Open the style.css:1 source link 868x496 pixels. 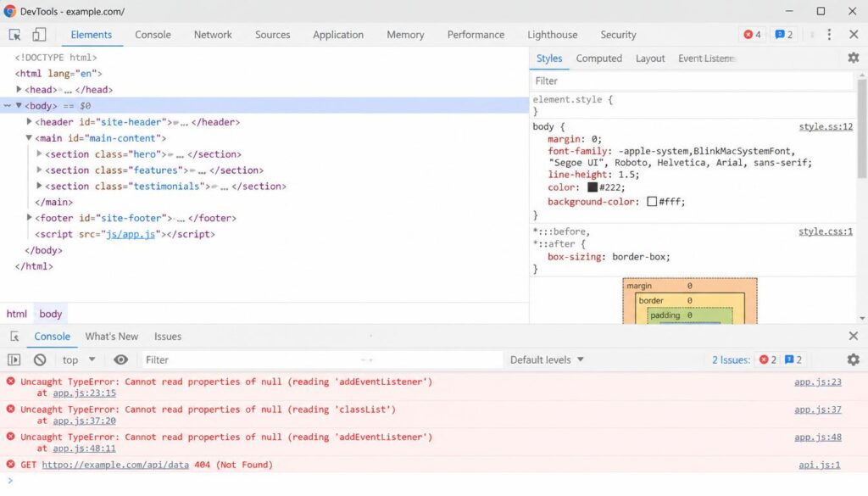(x=826, y=231)
